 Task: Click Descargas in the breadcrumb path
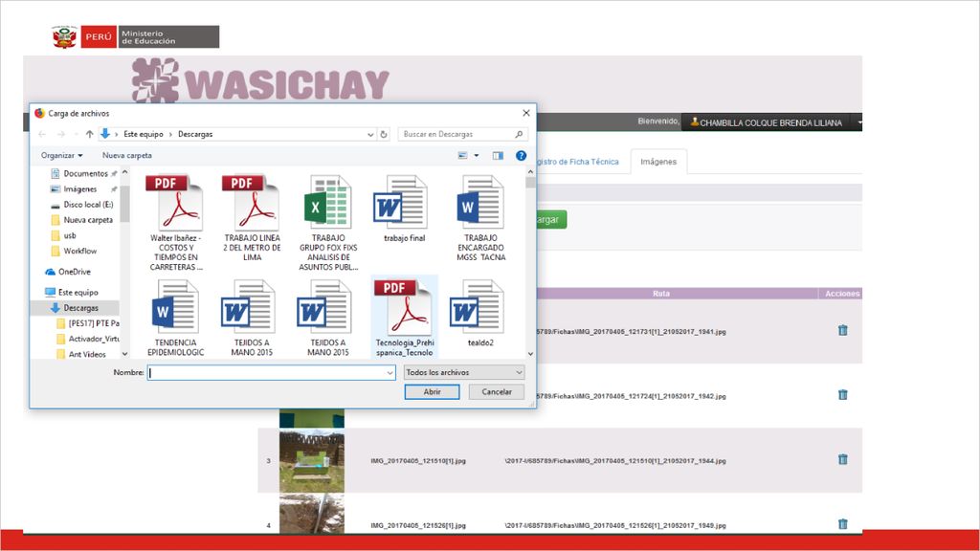pyautogui.click(x=195, y=134)
